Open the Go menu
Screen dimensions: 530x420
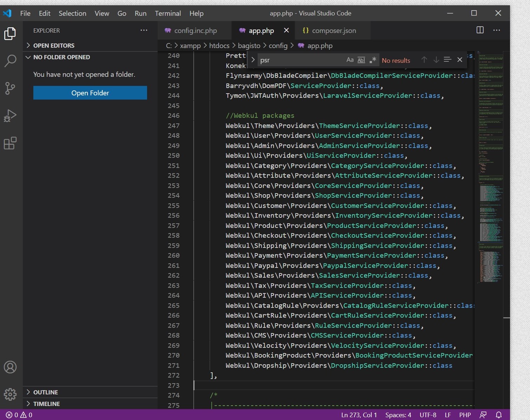click(x=122, y=13)
